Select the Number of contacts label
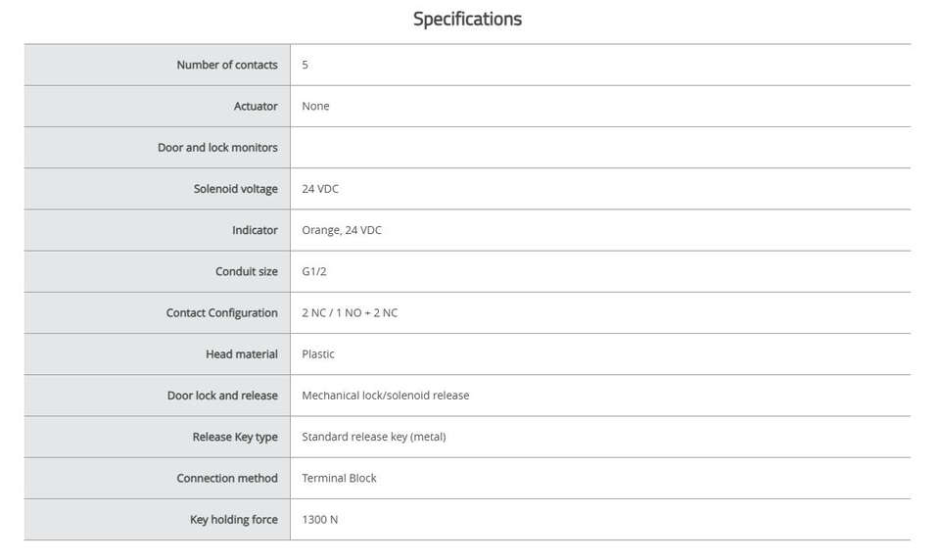 (x=226, y=65)
